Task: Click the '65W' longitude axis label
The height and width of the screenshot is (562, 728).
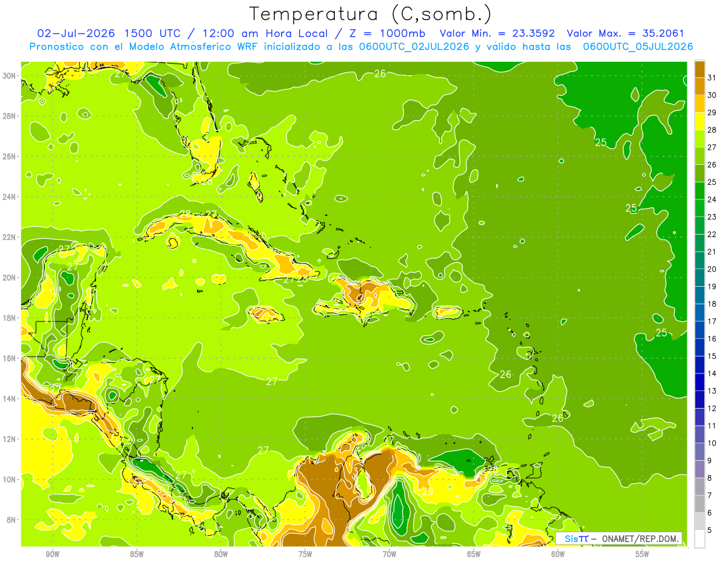Action: coord(474,554)
